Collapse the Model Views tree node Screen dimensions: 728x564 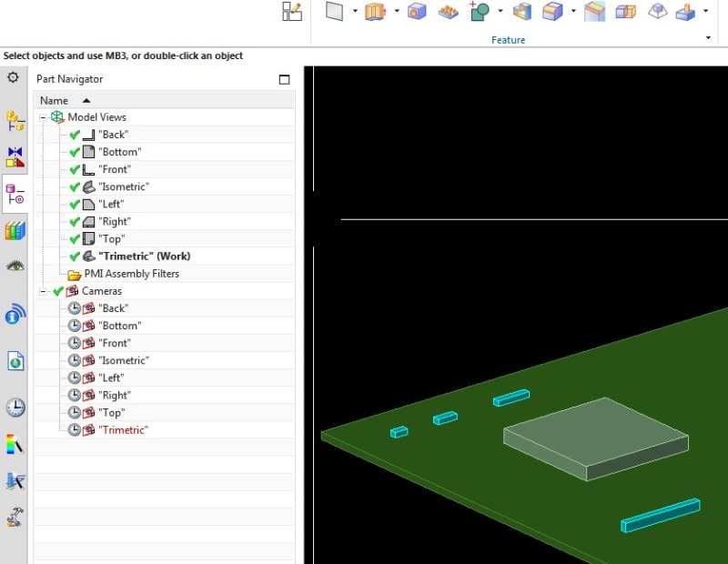click(x=43, y=117)
